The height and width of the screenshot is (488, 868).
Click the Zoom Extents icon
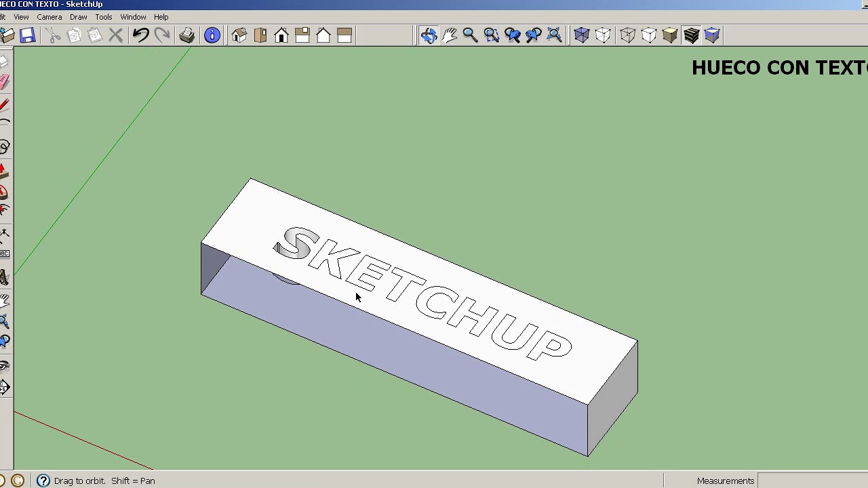pyautogui.click(x=555, y=35)
